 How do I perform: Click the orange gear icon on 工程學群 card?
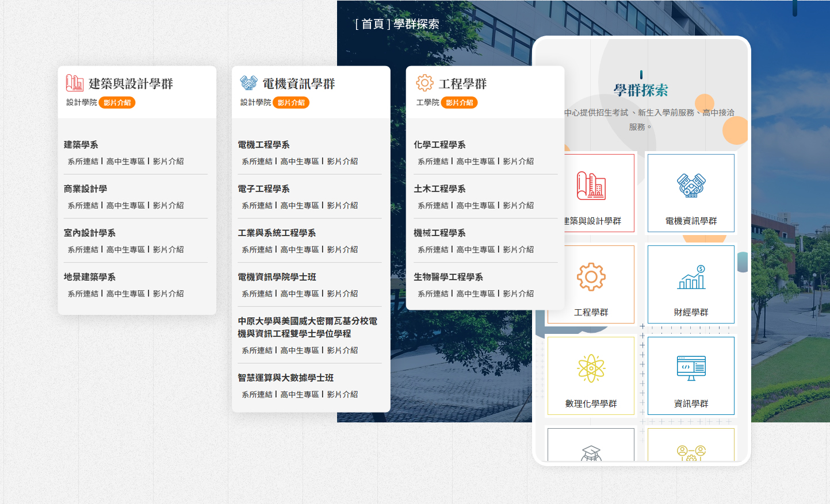423,83
